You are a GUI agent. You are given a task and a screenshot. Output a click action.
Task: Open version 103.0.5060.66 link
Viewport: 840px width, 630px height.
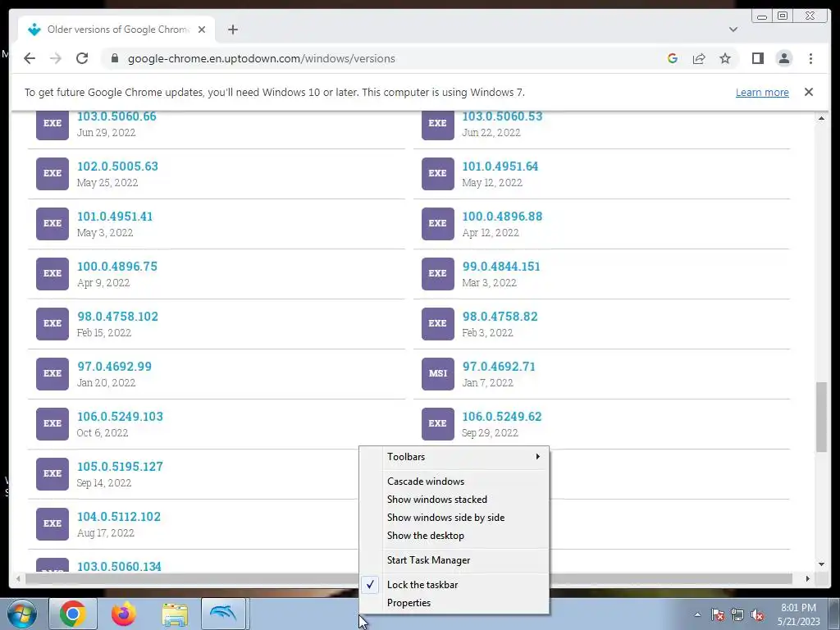116,116
